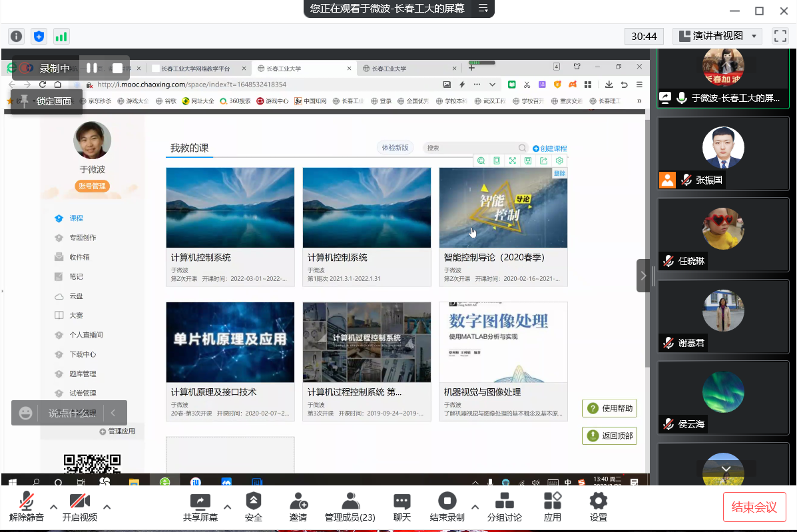Enter full screen mode
This screenshot has width=797, height=532.
pyautogui.click(x=780, y=36)
